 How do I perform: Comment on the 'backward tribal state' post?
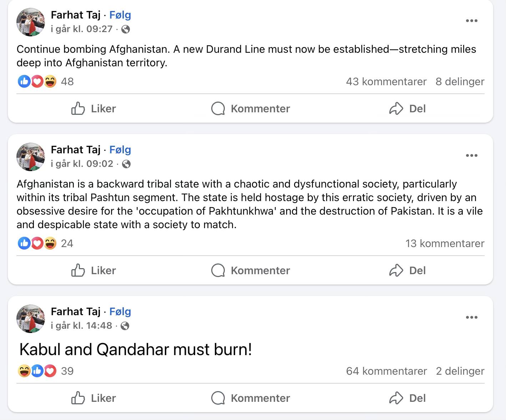251,270
